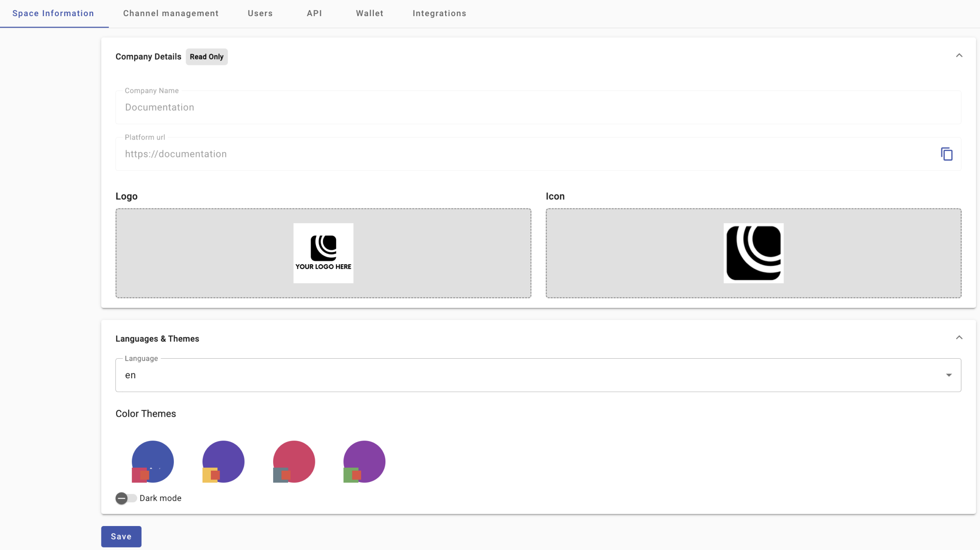Click the Read Only badge

(x=206, y=57)
